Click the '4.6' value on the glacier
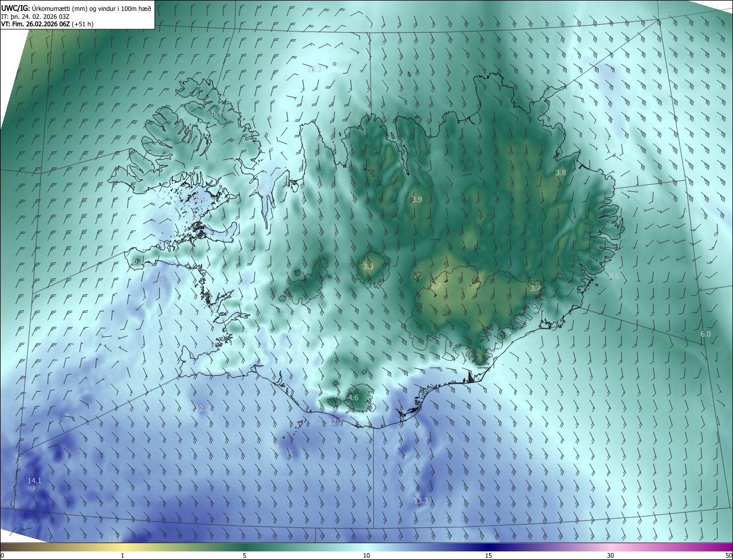Image resolution: width=733 pixels, height=560 pixels. point(353,397)
